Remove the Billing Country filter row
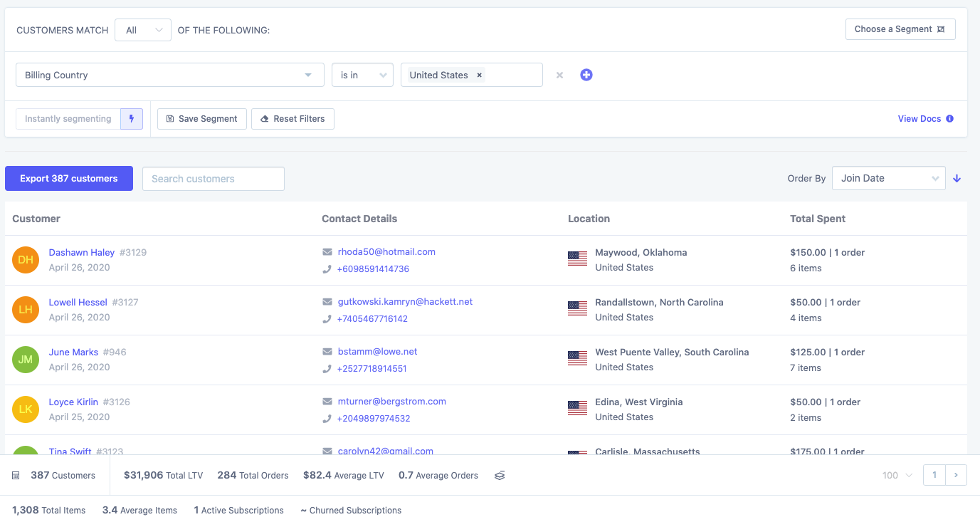 click(559, 75)
